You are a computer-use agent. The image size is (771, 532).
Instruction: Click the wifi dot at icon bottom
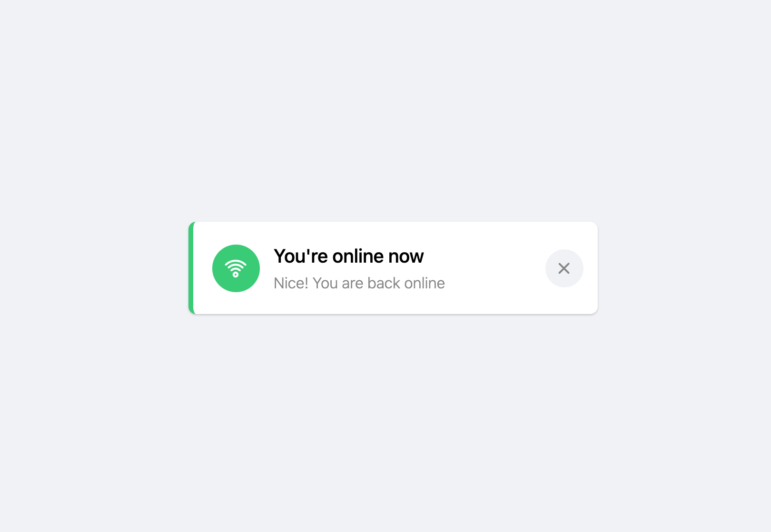click(236, 275)
